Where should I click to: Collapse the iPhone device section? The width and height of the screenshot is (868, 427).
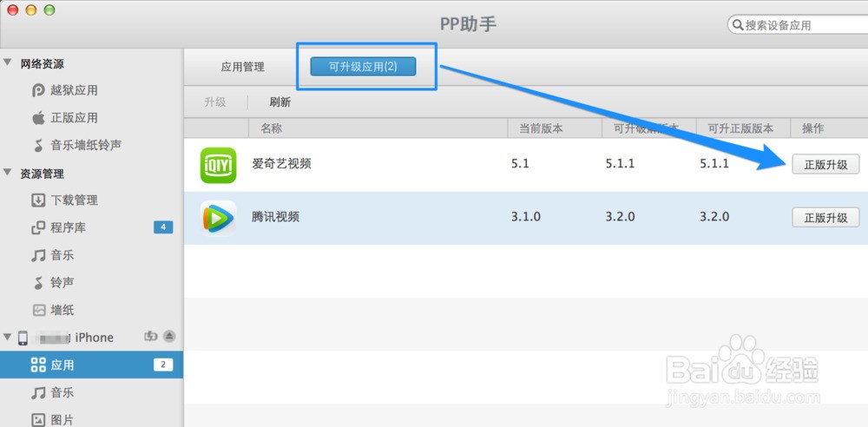click(x=8, y=336)
